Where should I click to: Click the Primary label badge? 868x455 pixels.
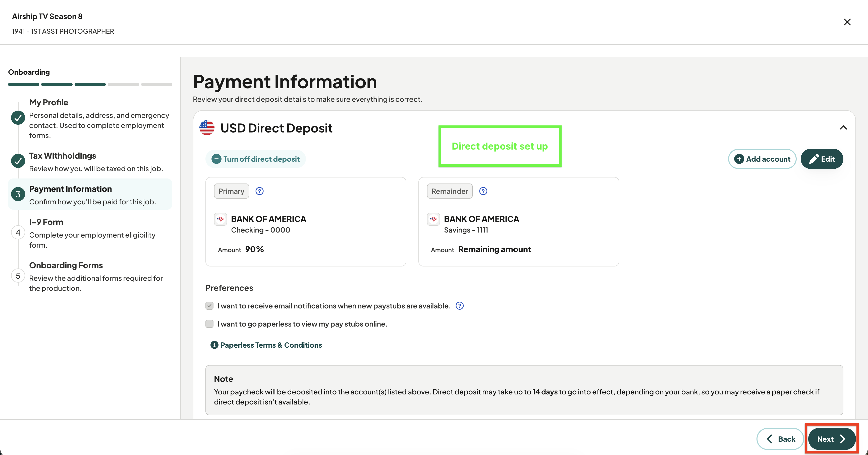232,191
